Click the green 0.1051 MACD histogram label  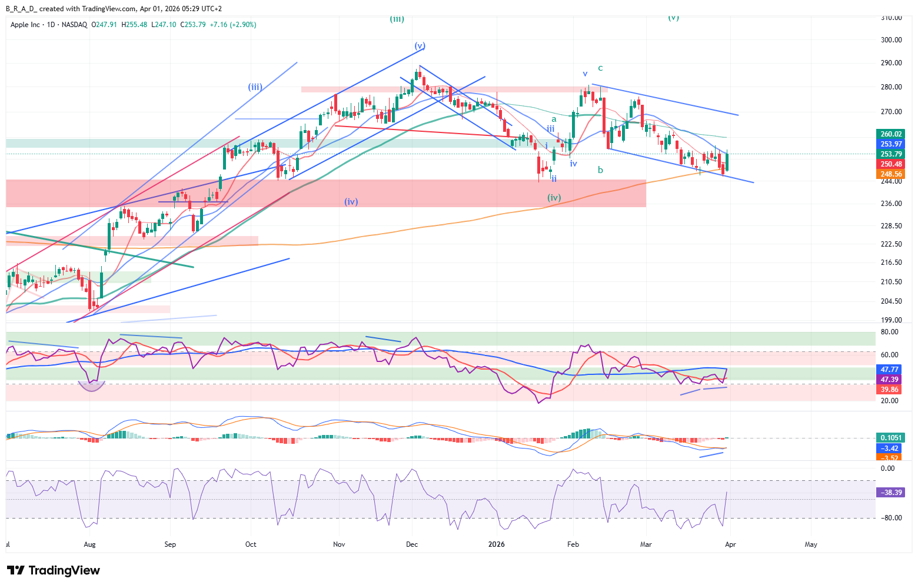(x=891, y=438)
